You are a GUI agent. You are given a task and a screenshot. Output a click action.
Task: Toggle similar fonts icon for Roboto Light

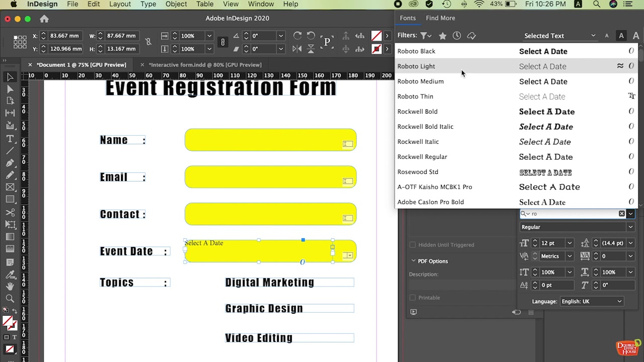[620, 66]
